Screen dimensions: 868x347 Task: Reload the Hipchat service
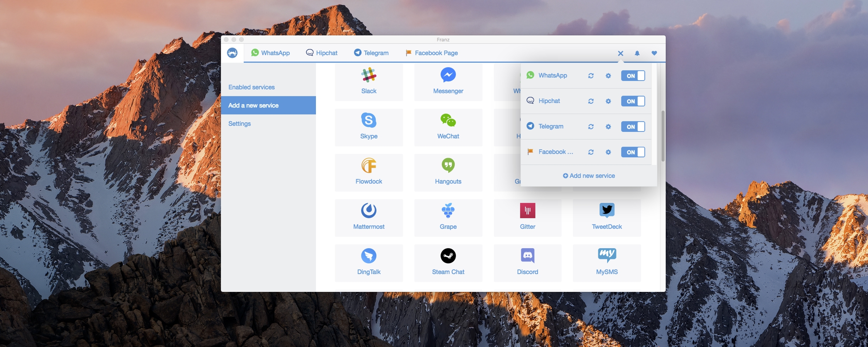591,101
